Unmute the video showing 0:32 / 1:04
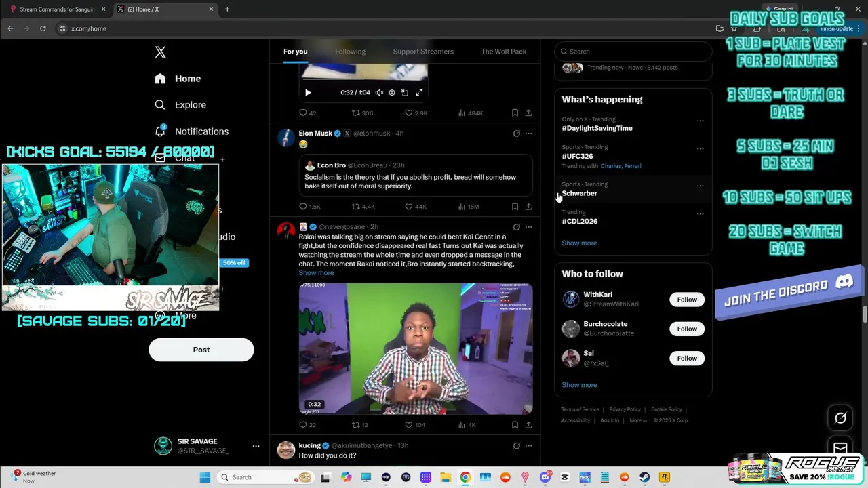This screenshot has height=488, width=868. (379, 93)
